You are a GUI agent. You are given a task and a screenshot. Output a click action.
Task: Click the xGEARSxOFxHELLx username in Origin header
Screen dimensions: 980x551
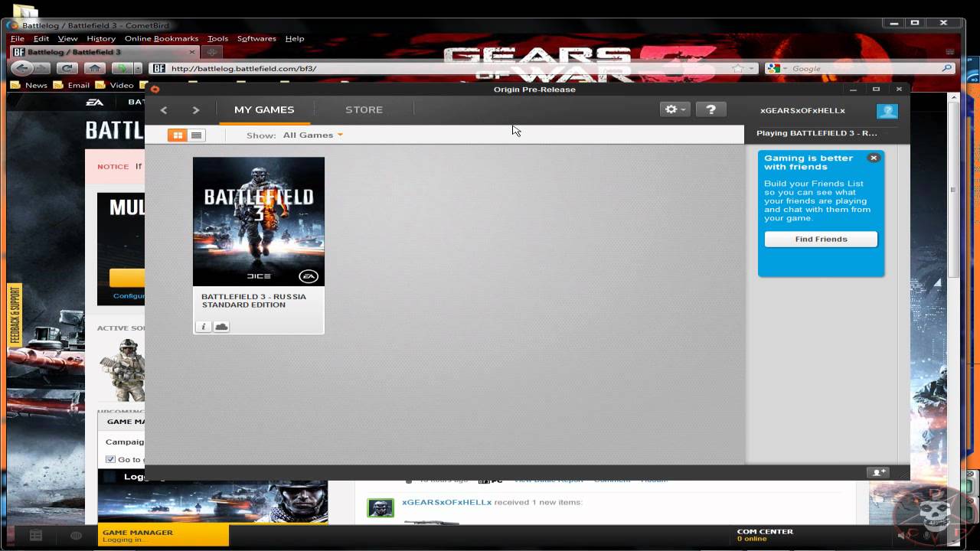click(802, 110)
